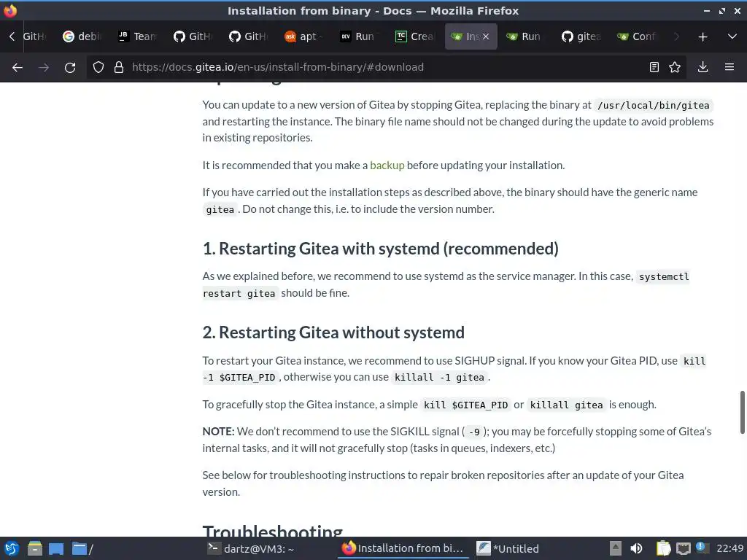Switch to the Gitea 'Conf' tab
The width and height of the screenshot is (747, 560).
[636, 36]
